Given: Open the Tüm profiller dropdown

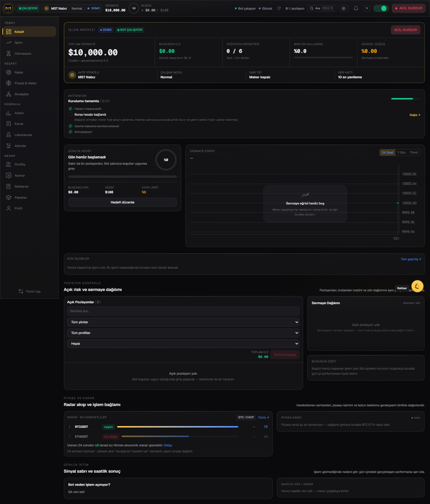Looking at the screenshot, I should point(183,333).
